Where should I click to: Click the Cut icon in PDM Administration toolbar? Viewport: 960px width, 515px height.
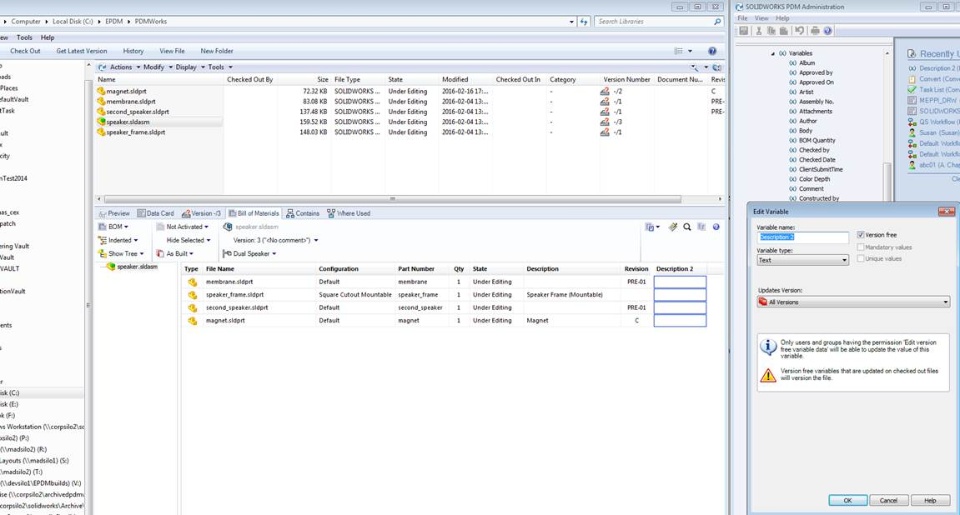759,31
